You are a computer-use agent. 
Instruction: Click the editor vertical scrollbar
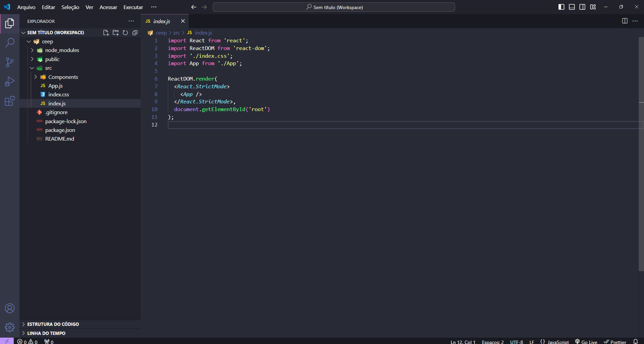point(641,154)
